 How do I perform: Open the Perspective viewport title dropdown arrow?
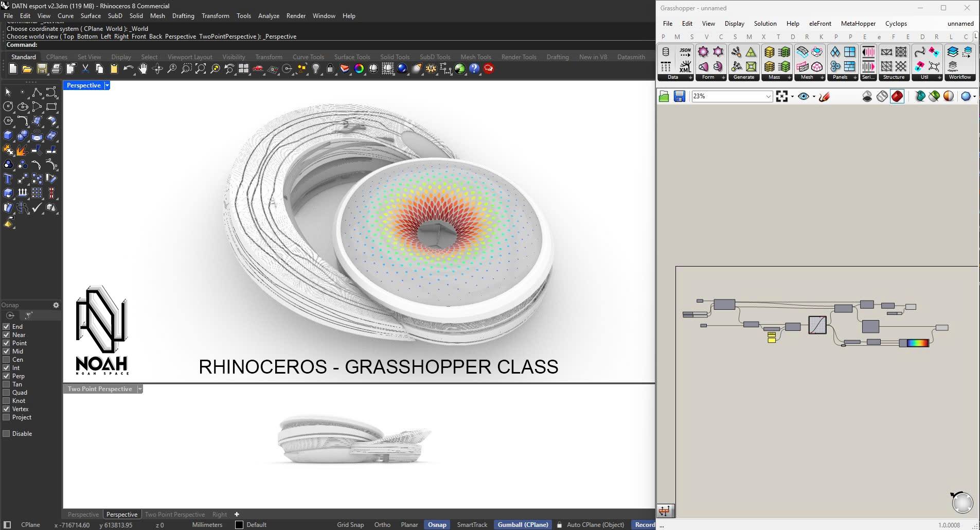(107, 85)
